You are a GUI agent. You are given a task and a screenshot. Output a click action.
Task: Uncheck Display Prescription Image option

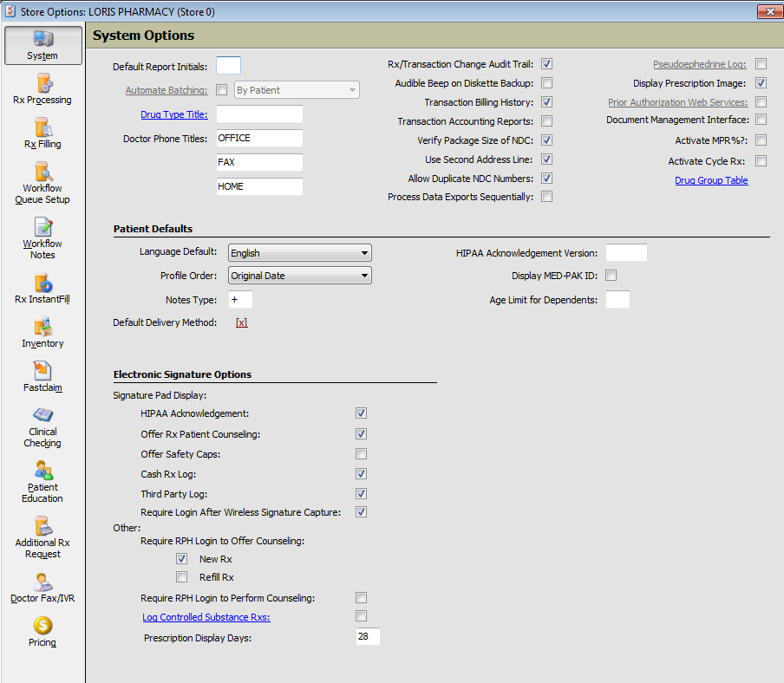click(x=761, y=83)
